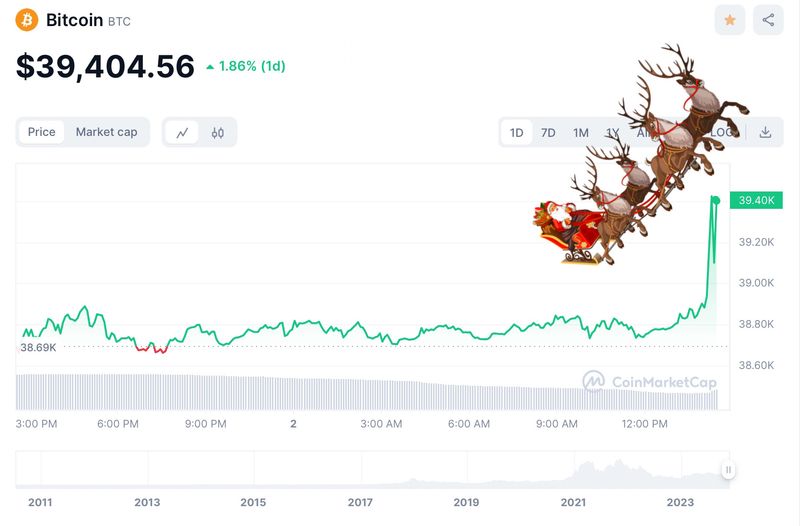This screenshot has width=800, height=526.
Task: Add Bitcoin to watchlist with star icon
Action: pos(730,20)
